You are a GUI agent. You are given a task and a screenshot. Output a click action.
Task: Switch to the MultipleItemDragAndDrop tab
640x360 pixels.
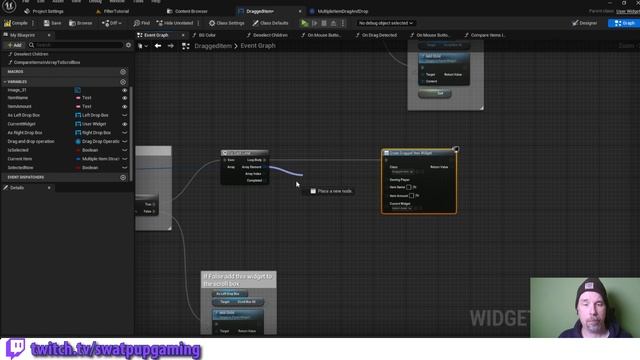click(339, 11)
